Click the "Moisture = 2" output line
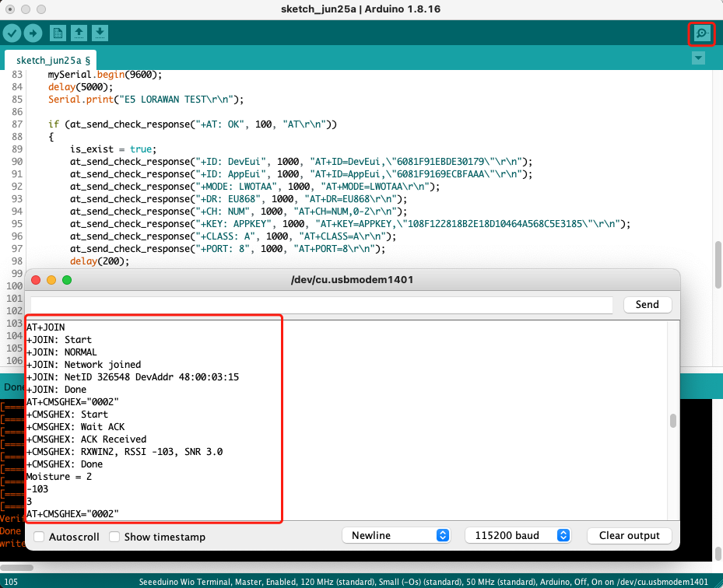The height and width of the screenshot is (588, 723). click(59, 477)
